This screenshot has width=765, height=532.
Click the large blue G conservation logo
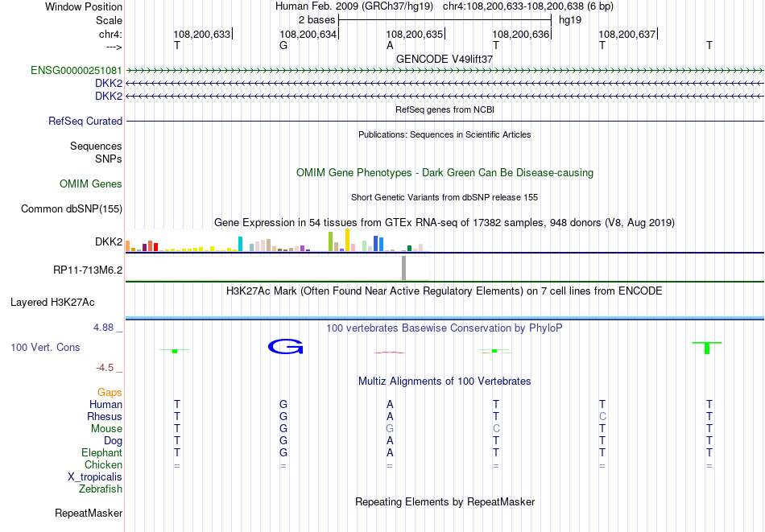pos(285,347)
